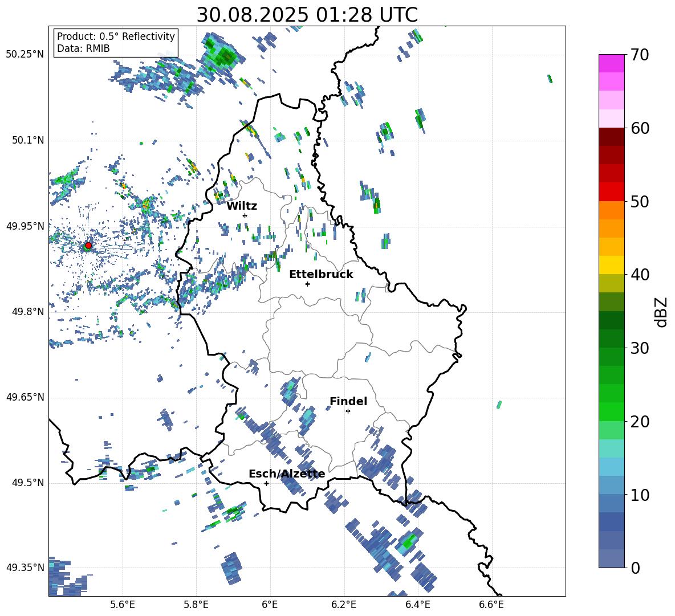The width and height of the screenshot is (675, 616).
Task: Click the Wiltz station cross marker
Action: (245, 215)
